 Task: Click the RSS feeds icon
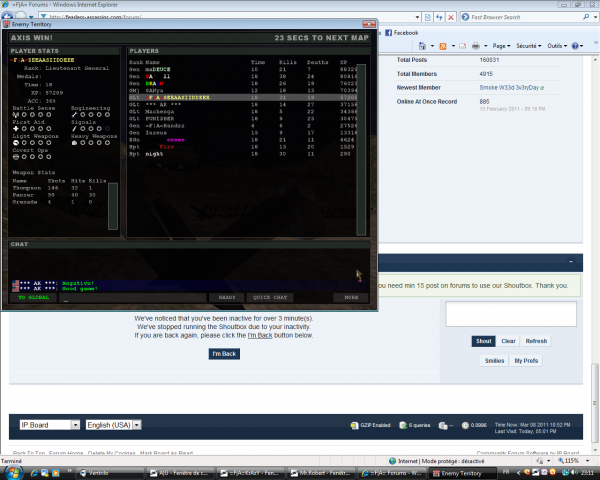click(x=443, y=46)
